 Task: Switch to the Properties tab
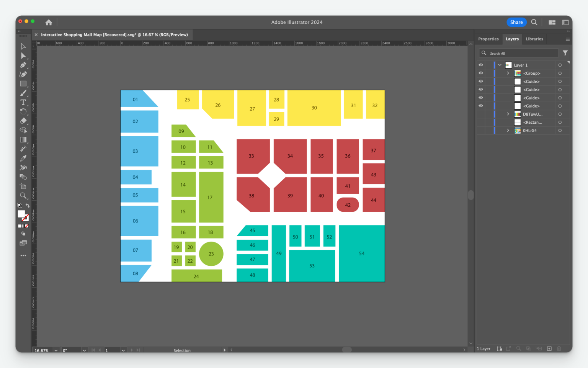point(488,39)
